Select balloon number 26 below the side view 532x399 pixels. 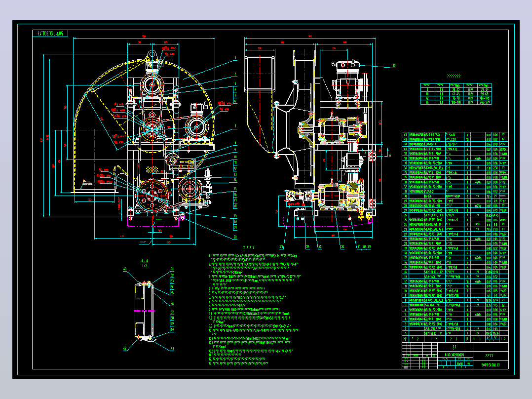click(342, 247)
